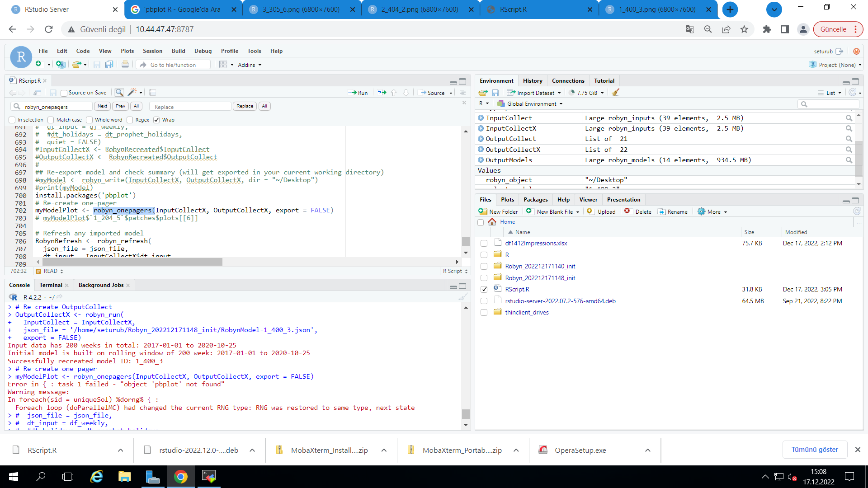Image resolution: width=868 pixels, height=488 pixels.
Task: Switch to the History tab
Action: tap(533, 80)
